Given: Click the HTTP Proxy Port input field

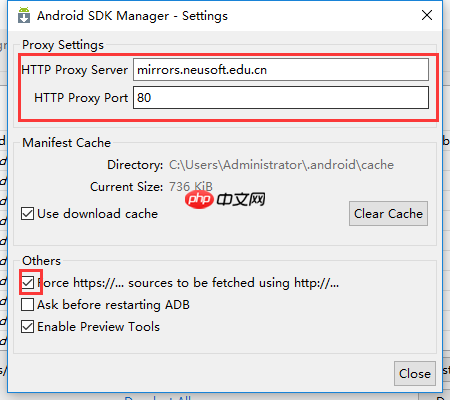Looking at the screenshot, I should (281, 98).
